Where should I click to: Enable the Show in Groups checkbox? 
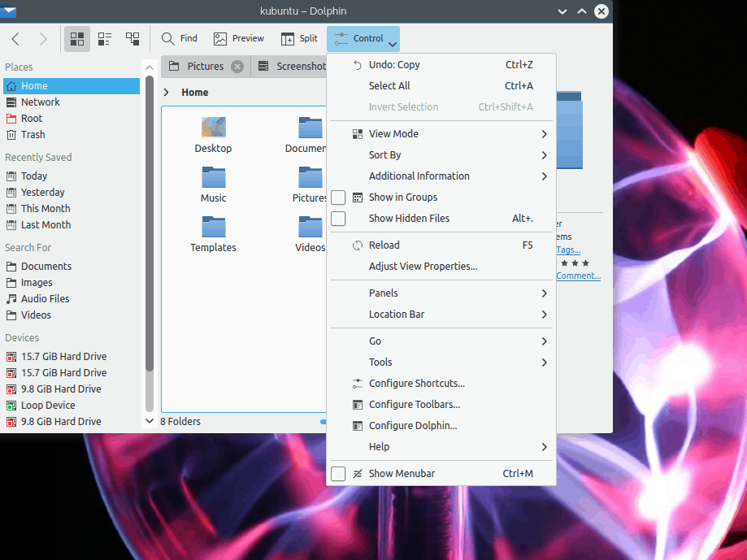338,198
